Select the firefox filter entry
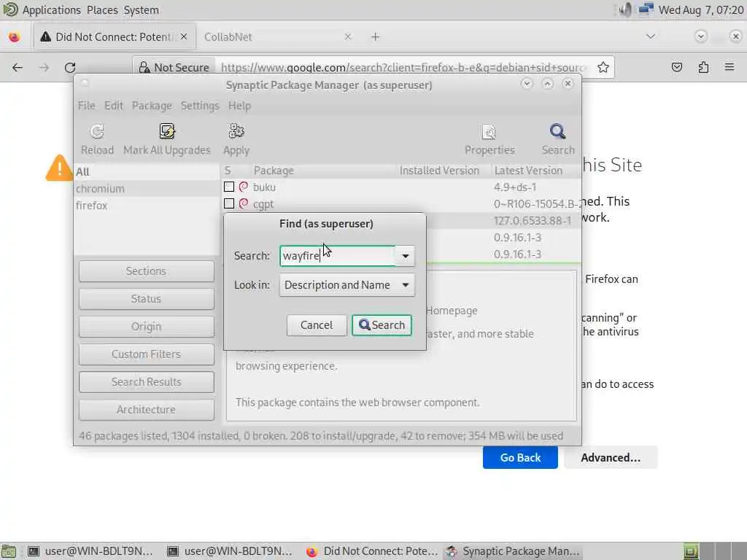Viewport: 747px width, 560px height. [x=146, y=205]
